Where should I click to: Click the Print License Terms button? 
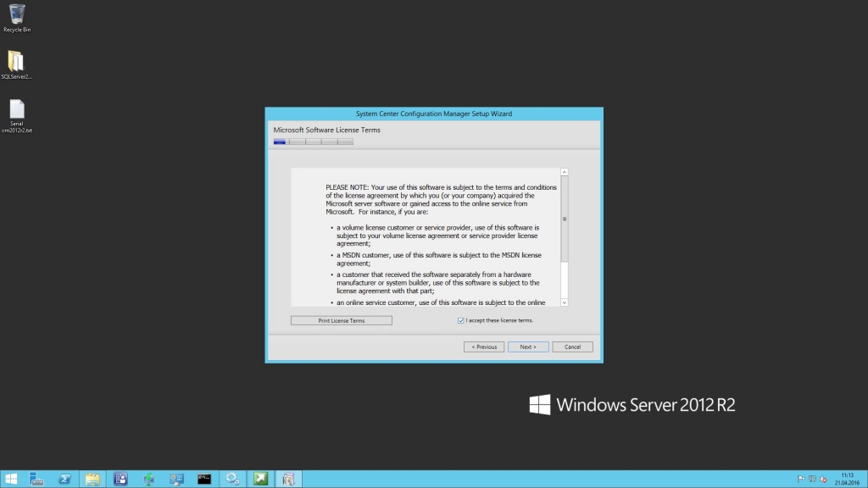[341, 320]
